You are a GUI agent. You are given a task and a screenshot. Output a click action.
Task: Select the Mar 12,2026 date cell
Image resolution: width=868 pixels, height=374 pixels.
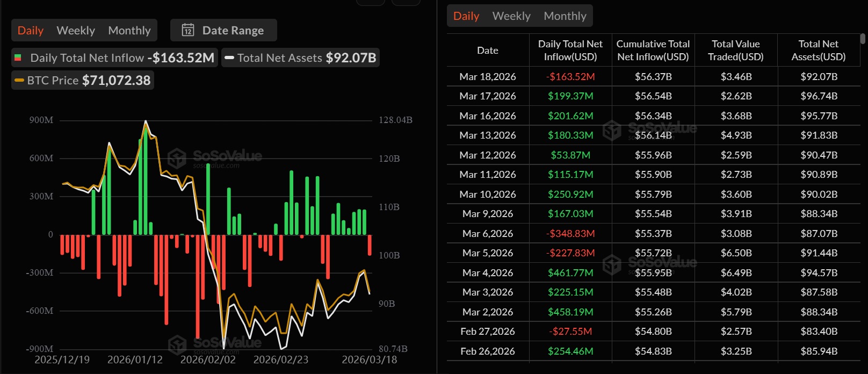coord(488,155)
